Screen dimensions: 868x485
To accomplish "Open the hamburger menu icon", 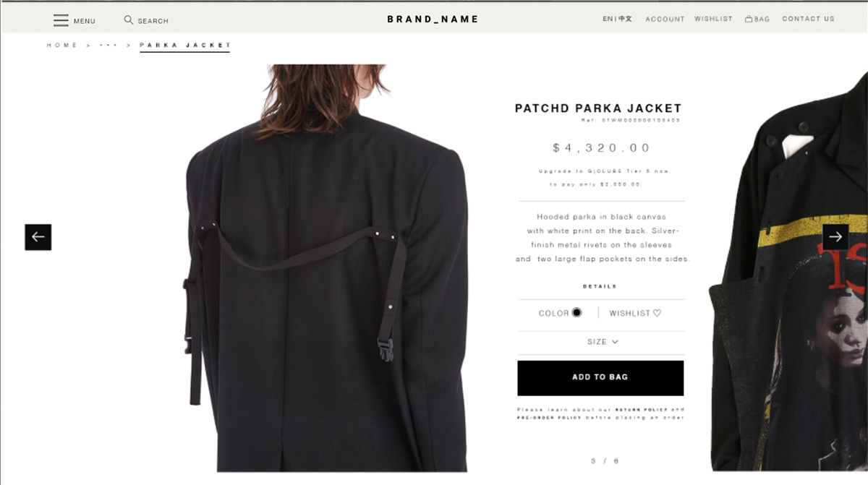I will coord(61,20).
